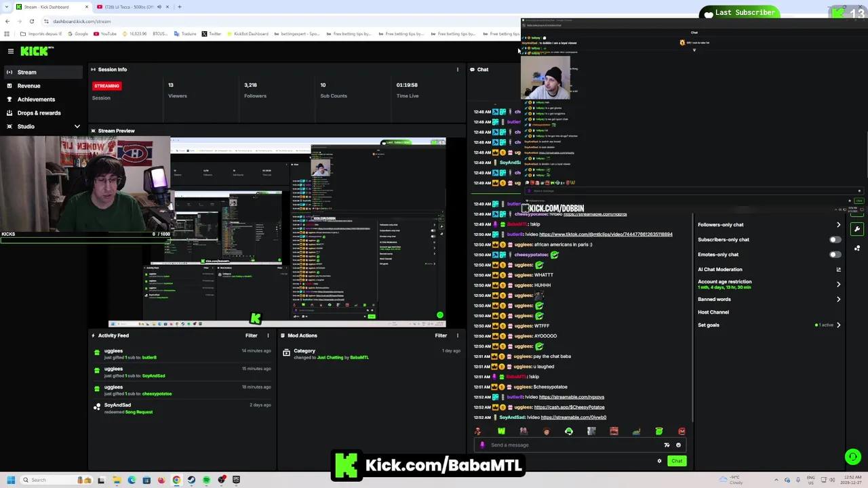Select the green headset emote in emote row

(x=569, y=431)
